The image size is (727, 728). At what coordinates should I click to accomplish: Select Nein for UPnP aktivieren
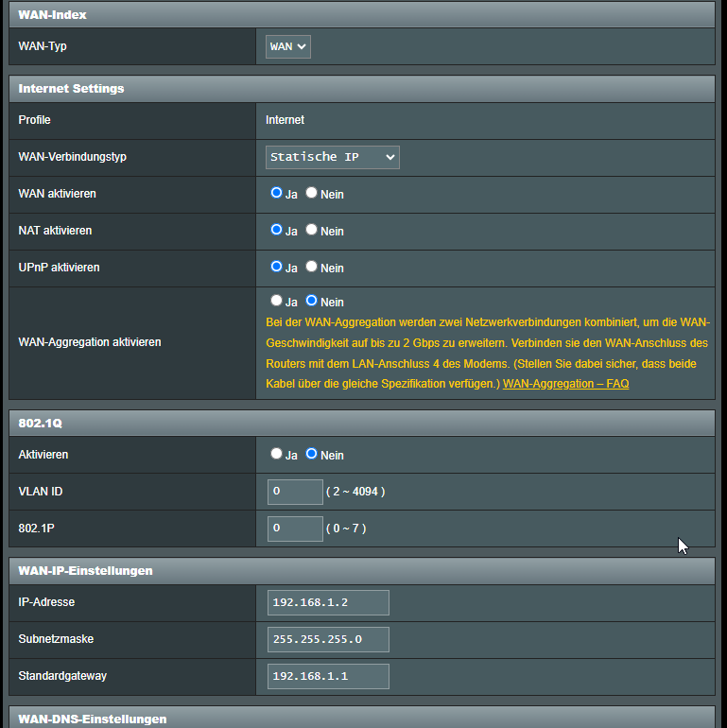pos(312,267)
